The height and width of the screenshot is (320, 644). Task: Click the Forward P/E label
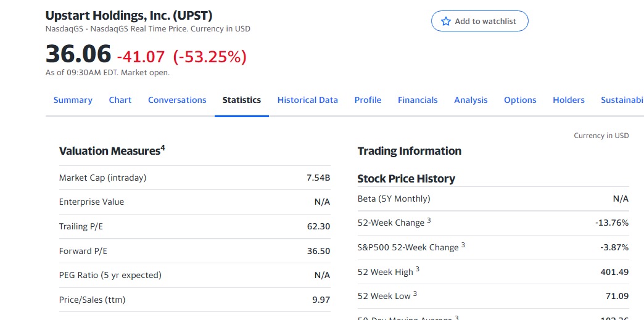tap(83, 250)
